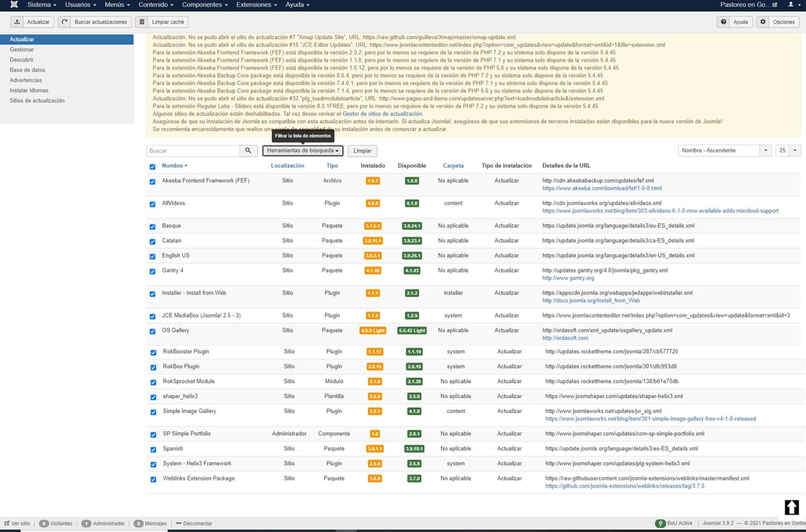Viewport: 806px width, 532px height.
Task: Open Ver sitio link in footer
Action: [x=17, y=523]
